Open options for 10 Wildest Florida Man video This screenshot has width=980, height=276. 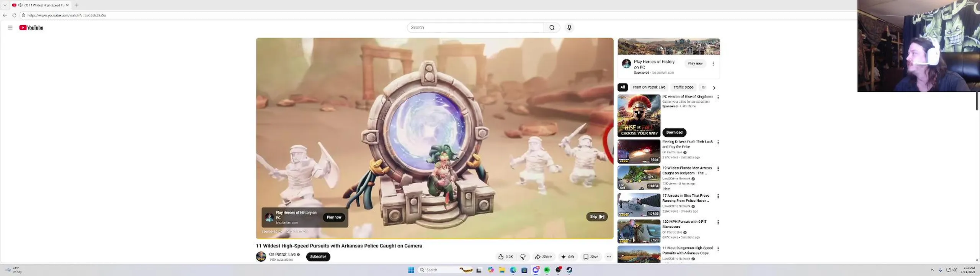pos(718,169)
